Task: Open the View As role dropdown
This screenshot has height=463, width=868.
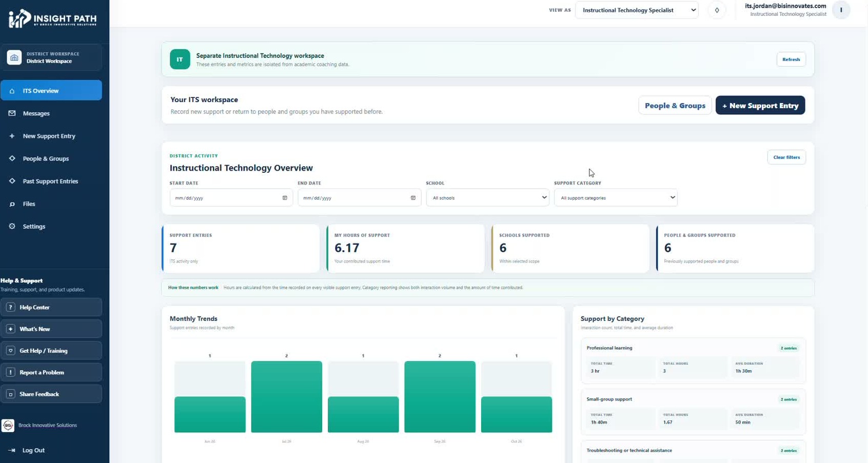Action: pos(637,10)
